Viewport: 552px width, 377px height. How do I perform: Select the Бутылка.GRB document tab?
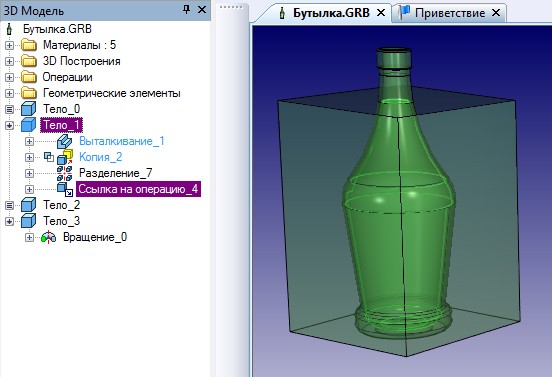(x=331, y=13)
